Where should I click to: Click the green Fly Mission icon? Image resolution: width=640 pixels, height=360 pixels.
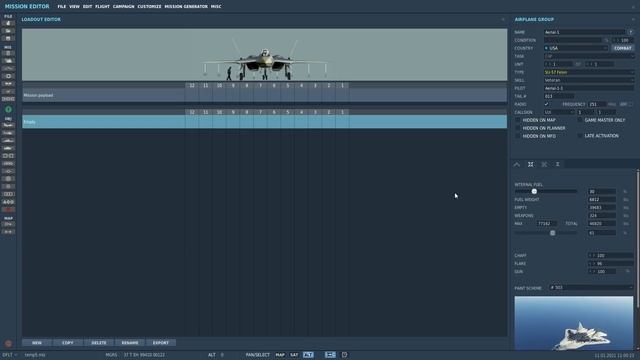pyautogui.click(x=8, y=109)
